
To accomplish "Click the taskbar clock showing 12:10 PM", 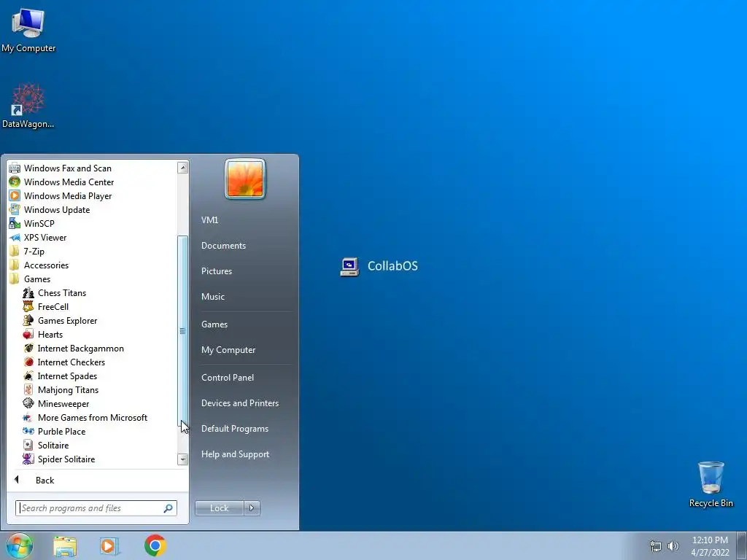I will 710,546.
